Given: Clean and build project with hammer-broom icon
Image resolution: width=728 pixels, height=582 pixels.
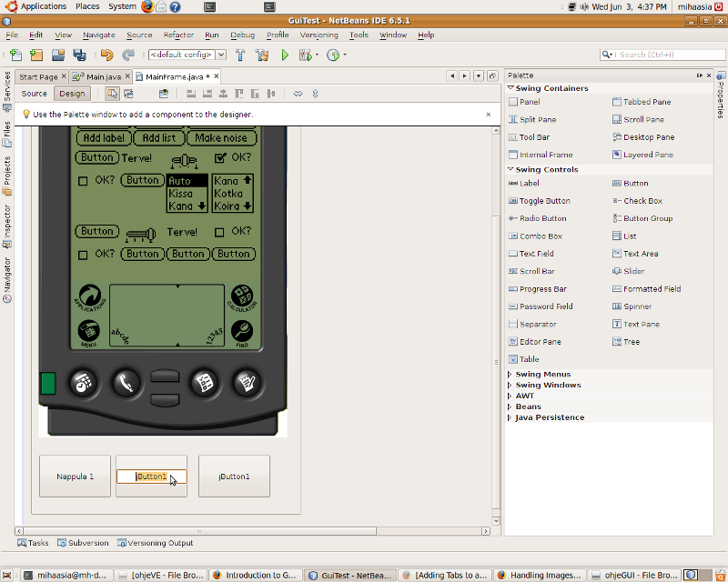Looking at the screenshot, I should click(x=262, y=55).
